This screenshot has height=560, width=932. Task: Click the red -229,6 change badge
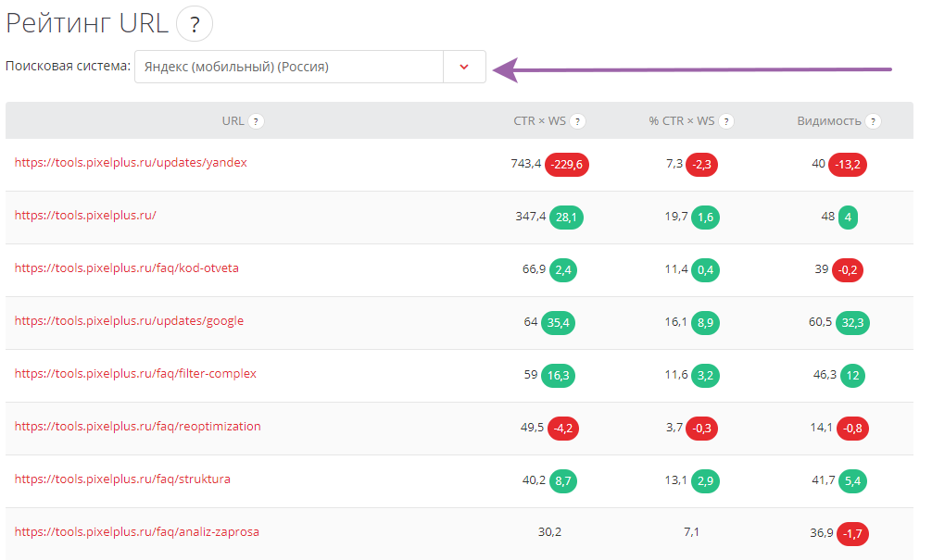coord(567,164)
